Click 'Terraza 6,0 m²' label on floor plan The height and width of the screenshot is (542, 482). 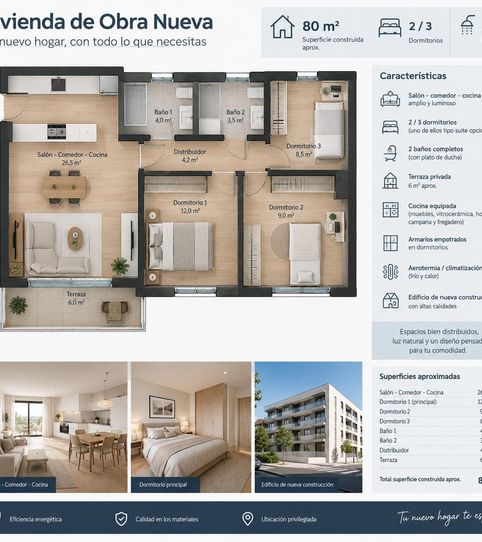76,298
